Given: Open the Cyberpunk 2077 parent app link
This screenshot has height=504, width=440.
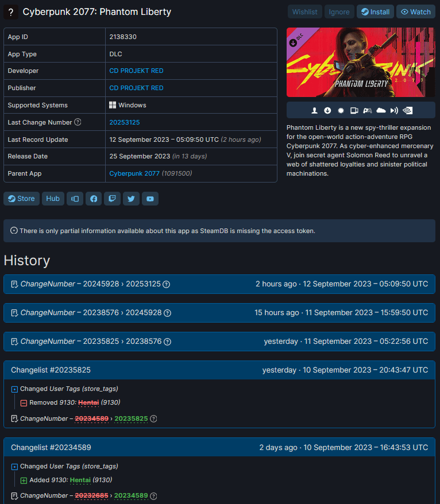Looking at the screenshot, I should tap(134, 173).
